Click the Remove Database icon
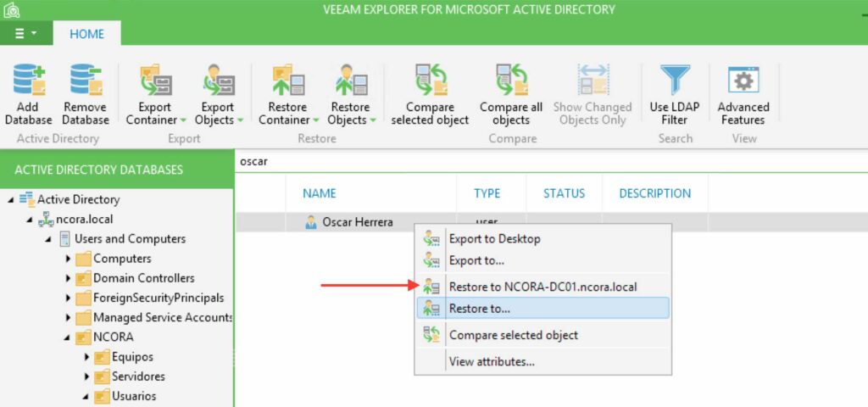The height and width of the screenshot is (407, 868). 86,80
